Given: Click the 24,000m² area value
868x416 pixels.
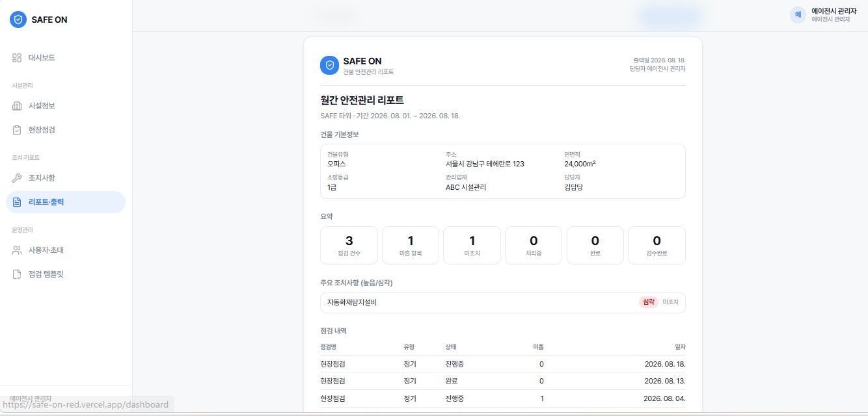Looking at the screenshot, I should [x=580, y=164].
